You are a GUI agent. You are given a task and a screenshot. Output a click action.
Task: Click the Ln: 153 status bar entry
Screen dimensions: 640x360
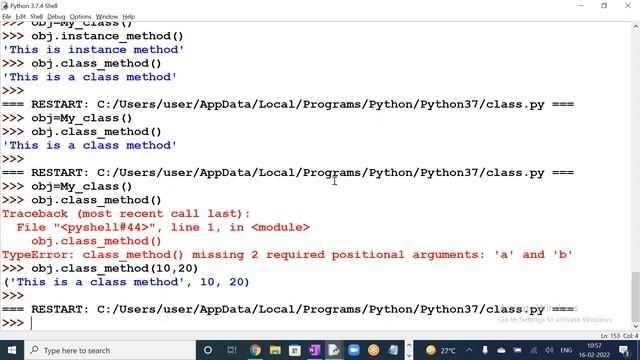[x=609, y=336]
